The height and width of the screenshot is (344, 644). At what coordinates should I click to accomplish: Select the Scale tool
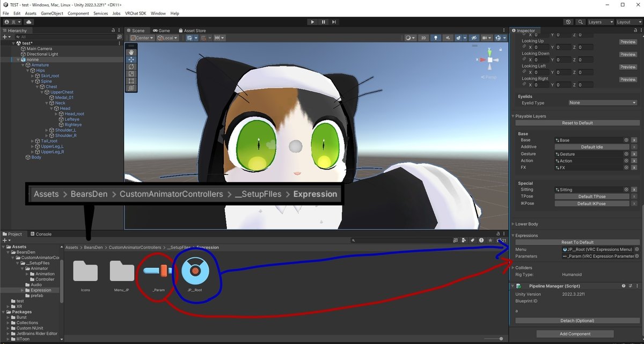[132, 74]
